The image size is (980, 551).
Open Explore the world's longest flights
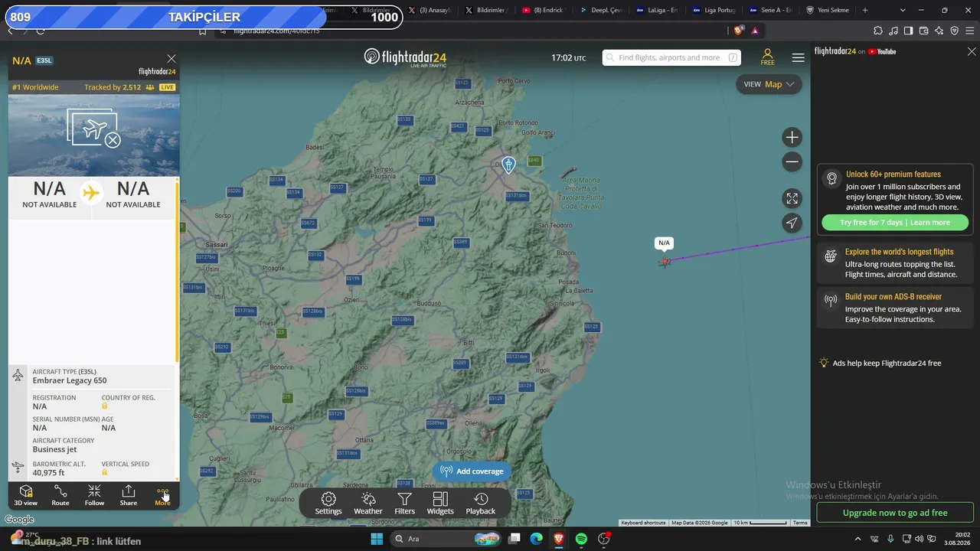[895, 262]
